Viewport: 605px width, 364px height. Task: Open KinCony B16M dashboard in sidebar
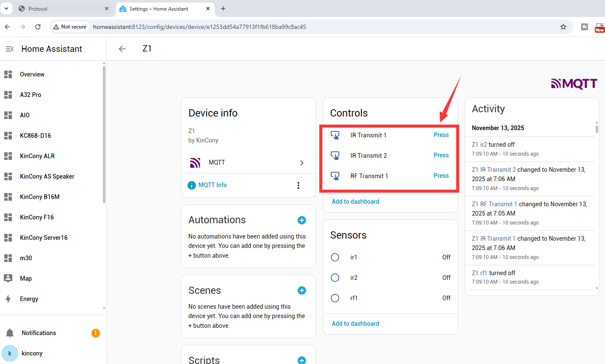(x=40, y=197)
